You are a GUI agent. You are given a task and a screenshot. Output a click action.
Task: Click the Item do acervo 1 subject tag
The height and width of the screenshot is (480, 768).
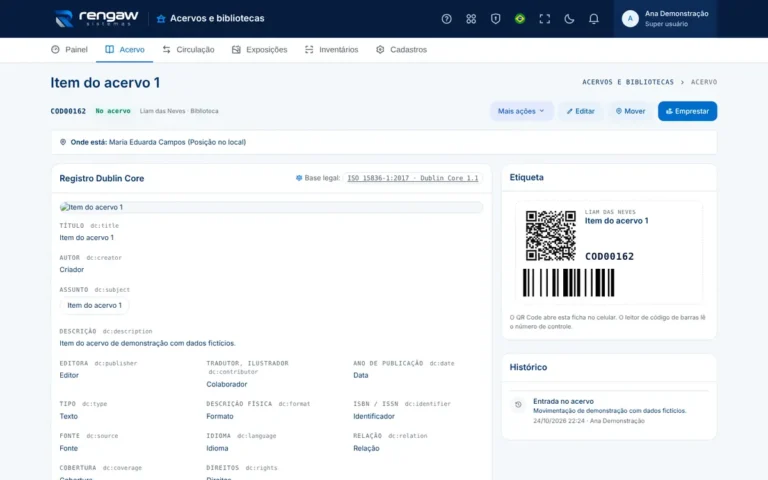coord(95,305)
